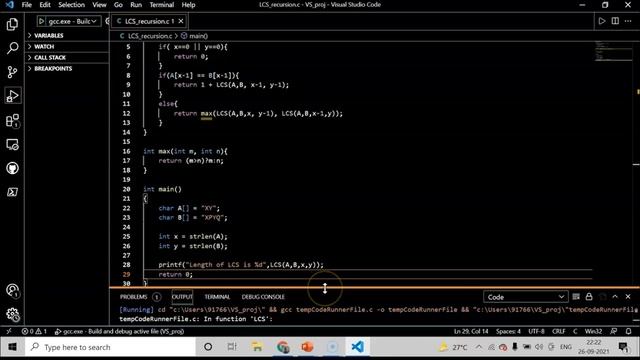
Task: Open the Edit menu
Action: [45, 5]
